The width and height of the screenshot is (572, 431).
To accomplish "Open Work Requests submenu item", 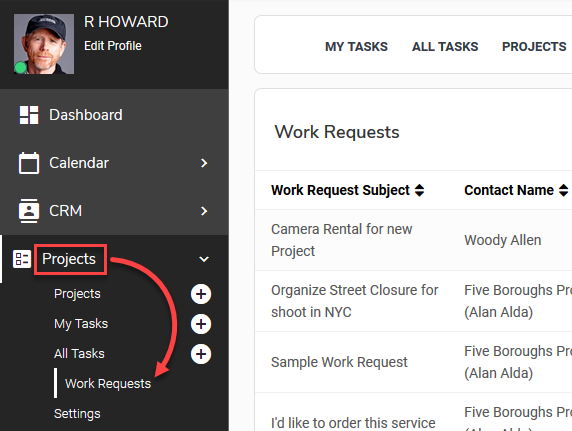I will tap(108, 384).
